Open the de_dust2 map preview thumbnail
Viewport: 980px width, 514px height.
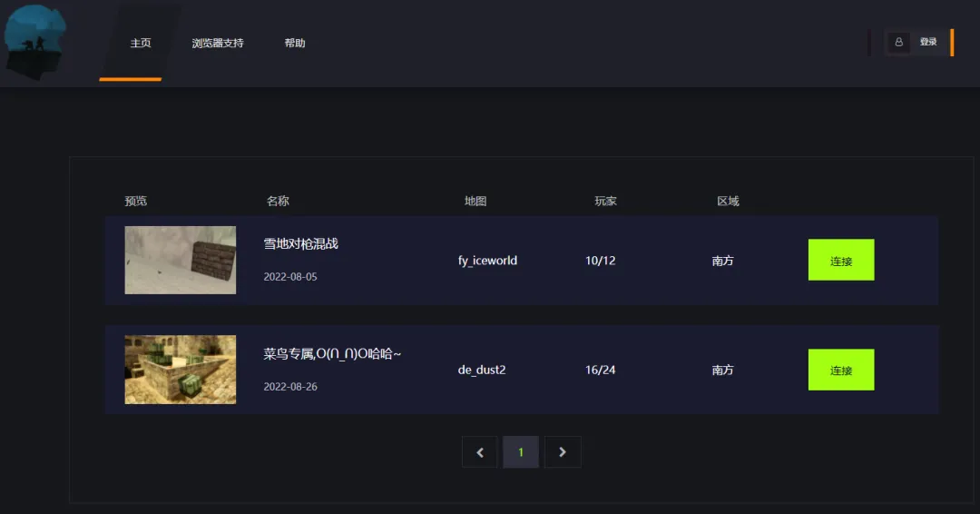pos(180,370)
